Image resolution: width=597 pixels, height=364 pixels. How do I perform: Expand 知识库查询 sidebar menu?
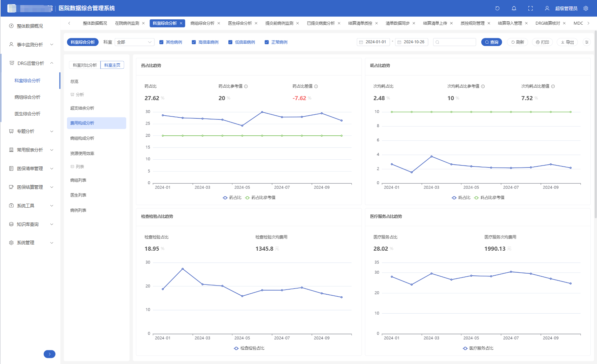pos(31,224)
